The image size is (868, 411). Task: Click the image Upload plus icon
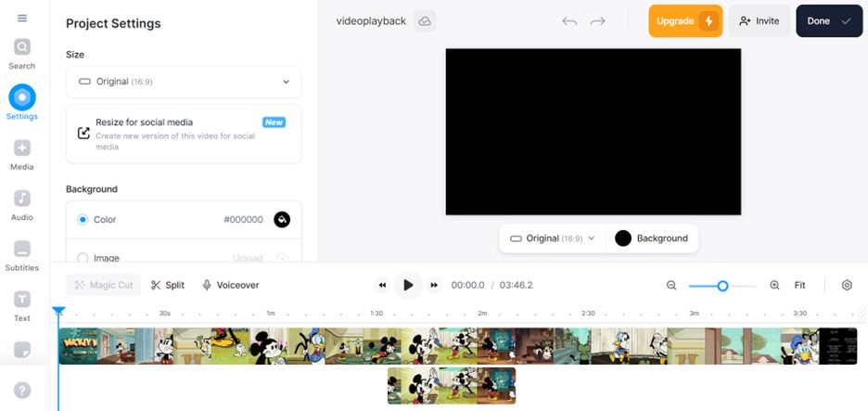(282, 258)
